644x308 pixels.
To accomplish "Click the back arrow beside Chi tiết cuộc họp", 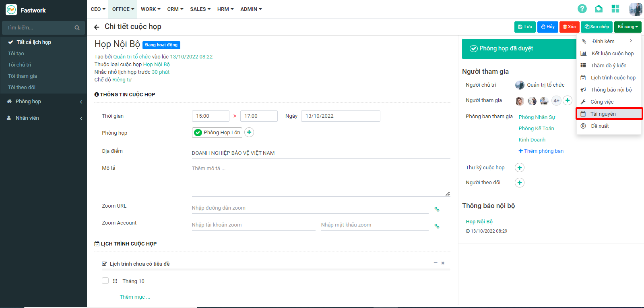I will tap(97, 27).
